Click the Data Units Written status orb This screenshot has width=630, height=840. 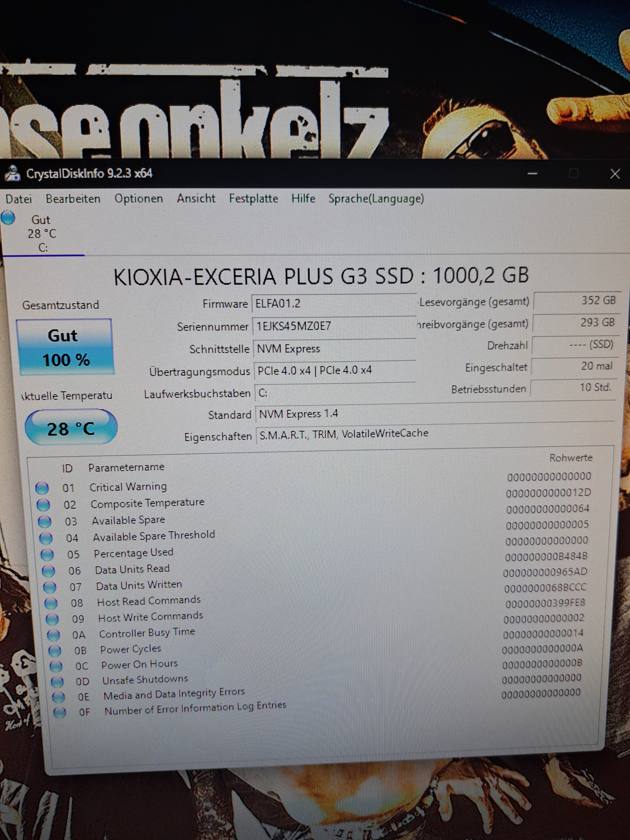[50, 587]
